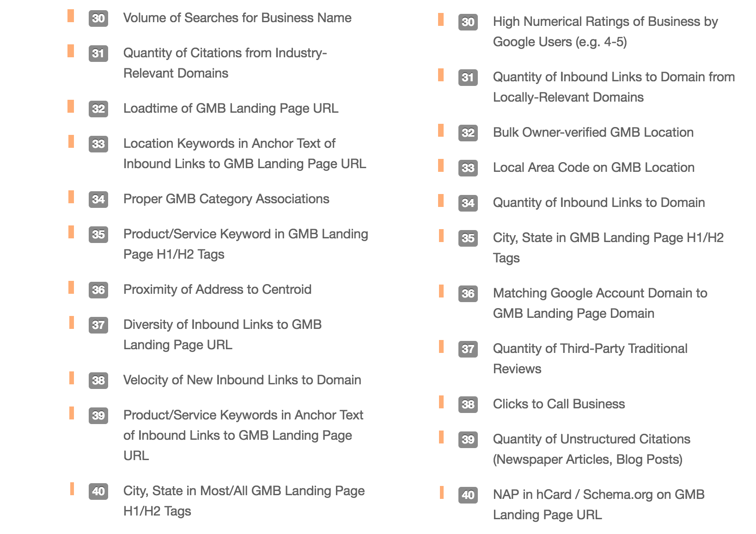The width and height of the screenshot is (756, 534).
Task: Select 'Proximity of Address to Centroid'
Action: point(217,290)
